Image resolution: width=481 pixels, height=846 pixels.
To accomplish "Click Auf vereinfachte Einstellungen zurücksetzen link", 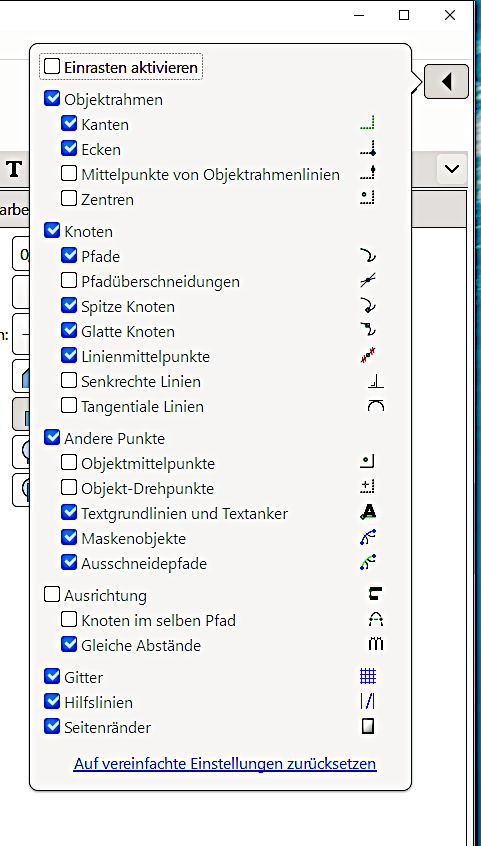I will point(225,764).
